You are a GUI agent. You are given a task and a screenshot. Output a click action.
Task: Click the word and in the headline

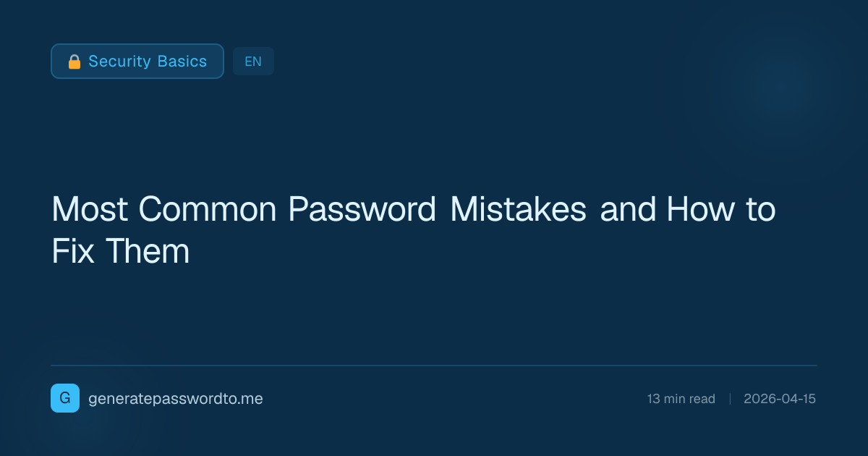(626, 210)
